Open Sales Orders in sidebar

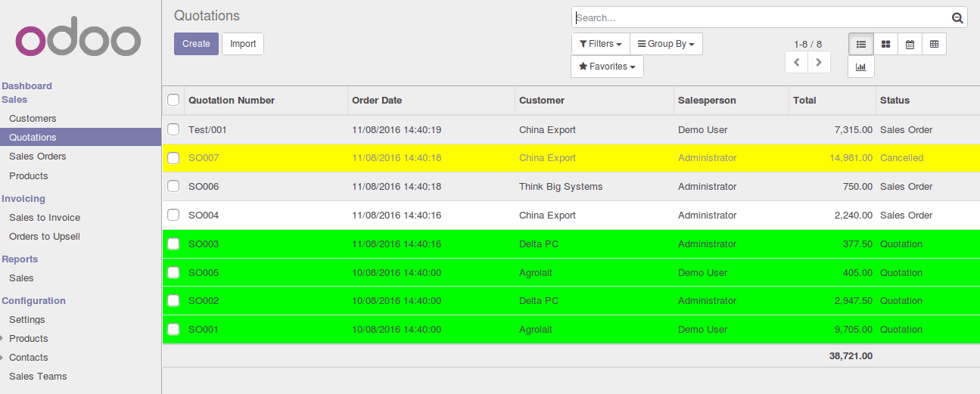[38, 157]
